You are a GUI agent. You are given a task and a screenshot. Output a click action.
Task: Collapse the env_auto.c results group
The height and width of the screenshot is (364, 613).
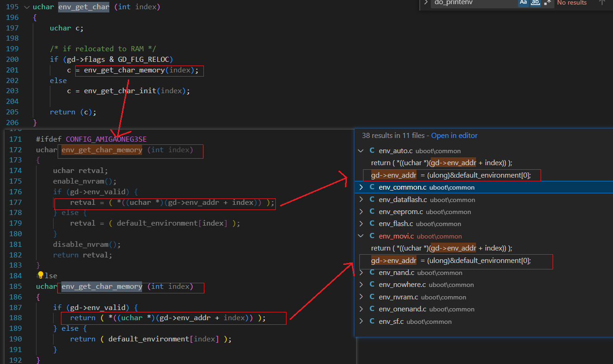tap(361, 151)
